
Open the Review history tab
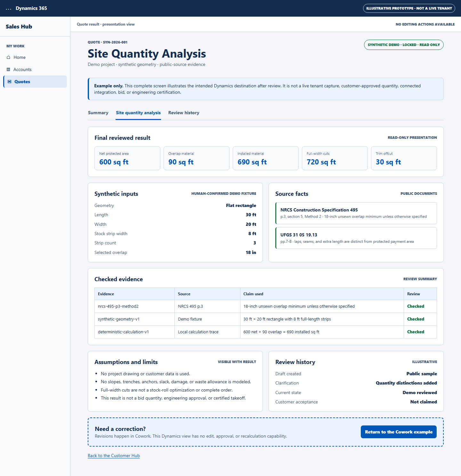pos(184,113)
